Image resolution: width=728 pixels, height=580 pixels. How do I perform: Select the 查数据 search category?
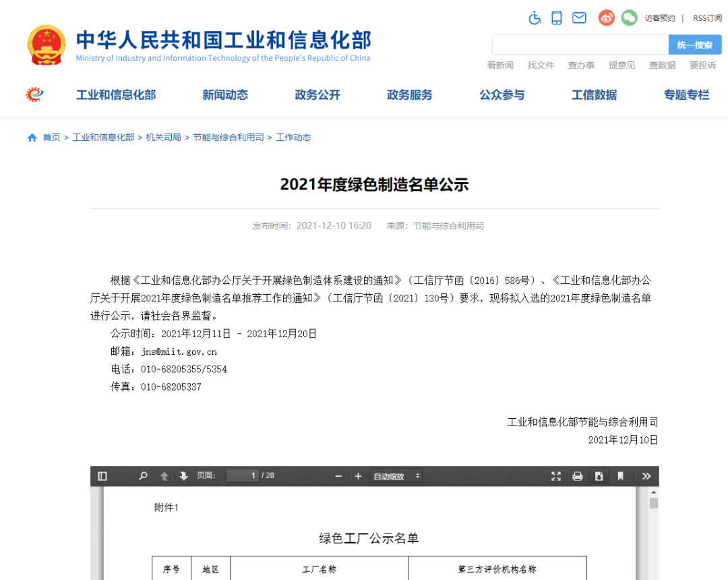pyautogui.click(x=662, y=65)
